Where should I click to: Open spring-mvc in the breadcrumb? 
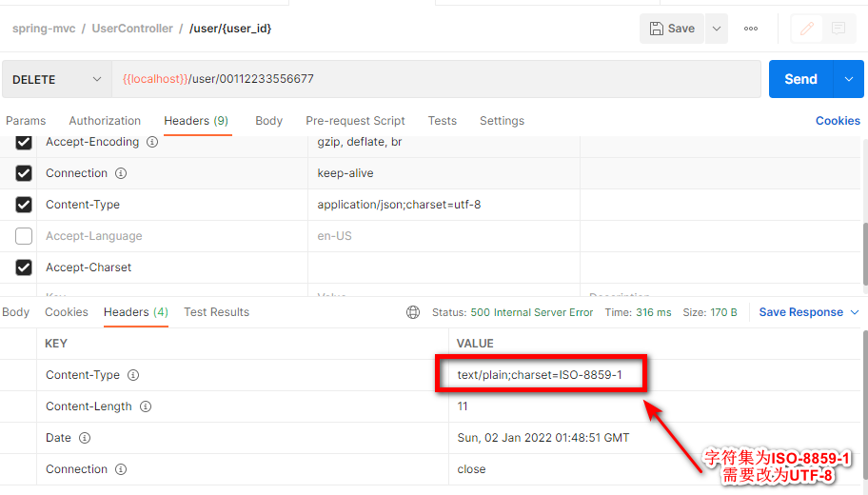tap(44, 29)
